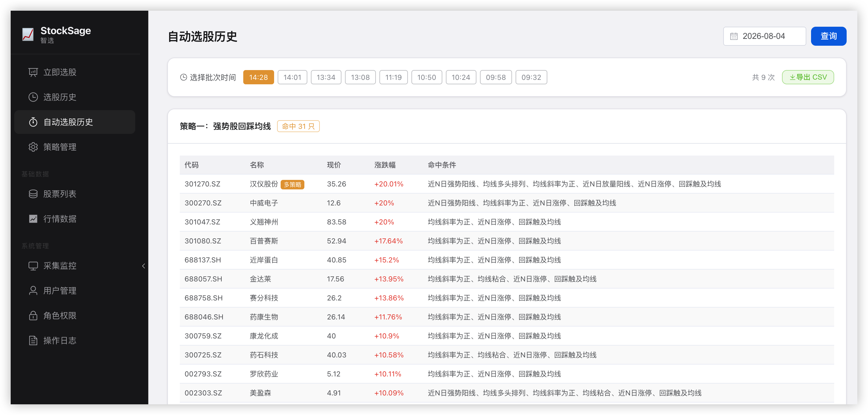
Task: Click stock code 002303.SZ
Action: point(203,393)
